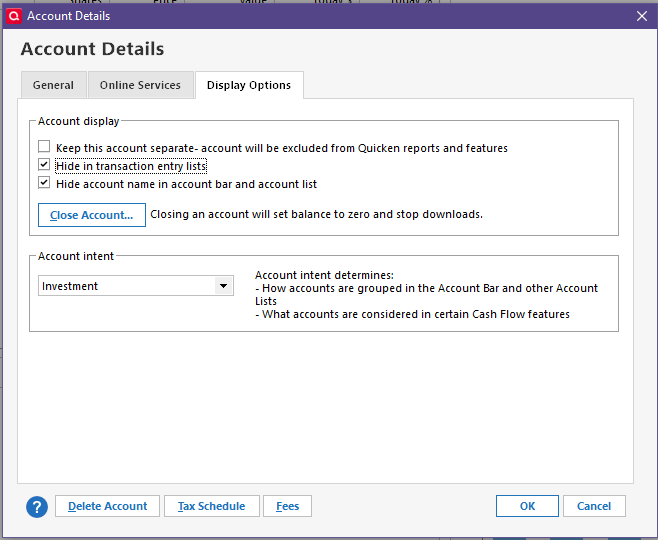Click the 'What accounts are considered' line
658x540 pixels.
coord(413,314)
